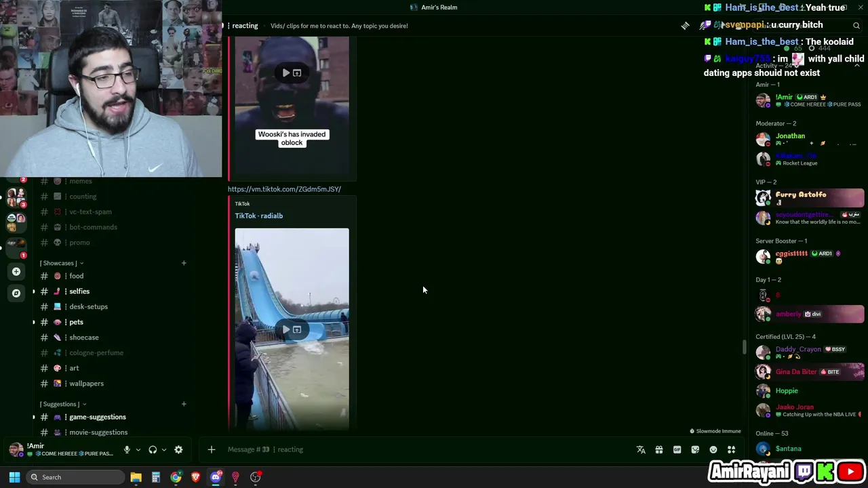Open the sticker picker
868x488 pixels.
tap(695, 449)
